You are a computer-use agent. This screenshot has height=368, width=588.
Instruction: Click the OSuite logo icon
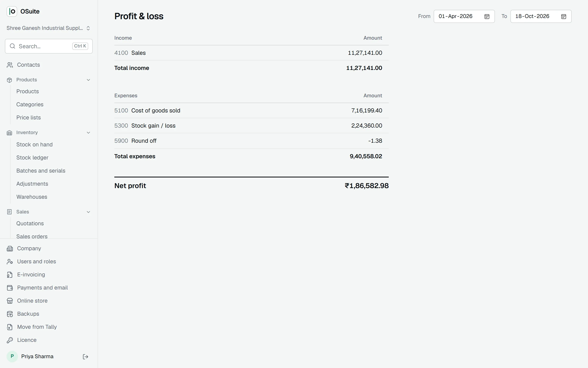[12, 11]
